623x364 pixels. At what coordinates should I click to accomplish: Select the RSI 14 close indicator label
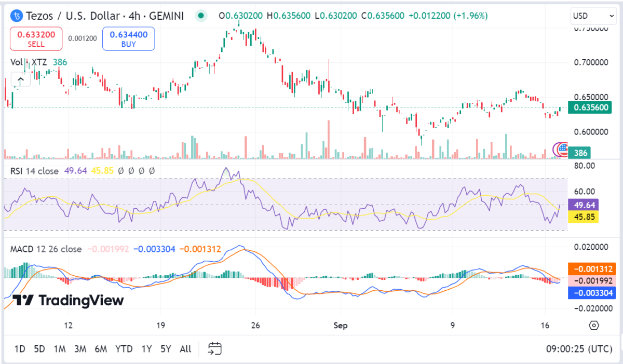tap(34, 170)
